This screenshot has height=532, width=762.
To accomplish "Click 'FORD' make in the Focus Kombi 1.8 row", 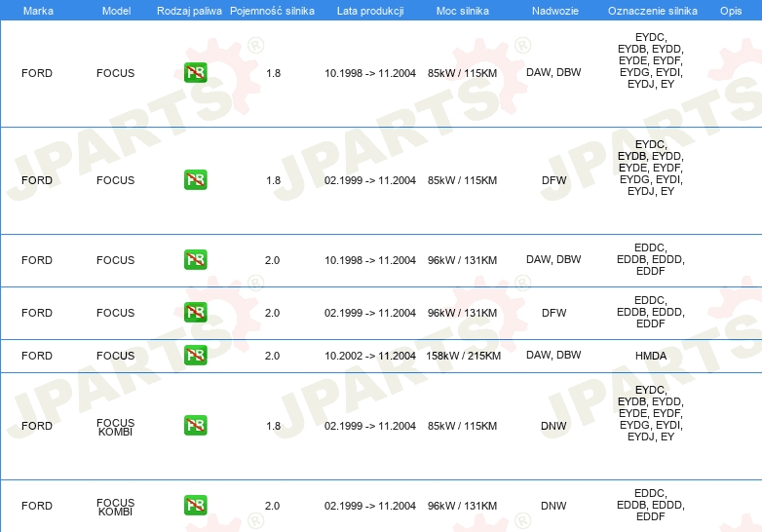I will coord(37,426).
